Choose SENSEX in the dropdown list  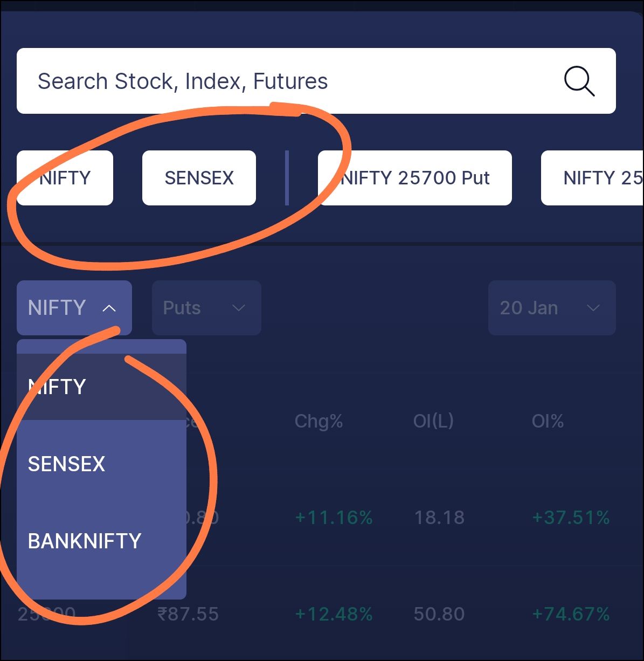[x=101, y=464]
